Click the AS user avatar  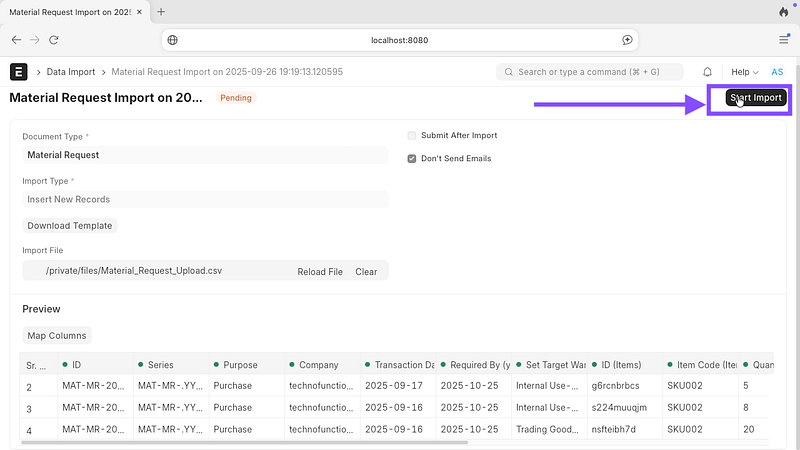pos(777,72)
